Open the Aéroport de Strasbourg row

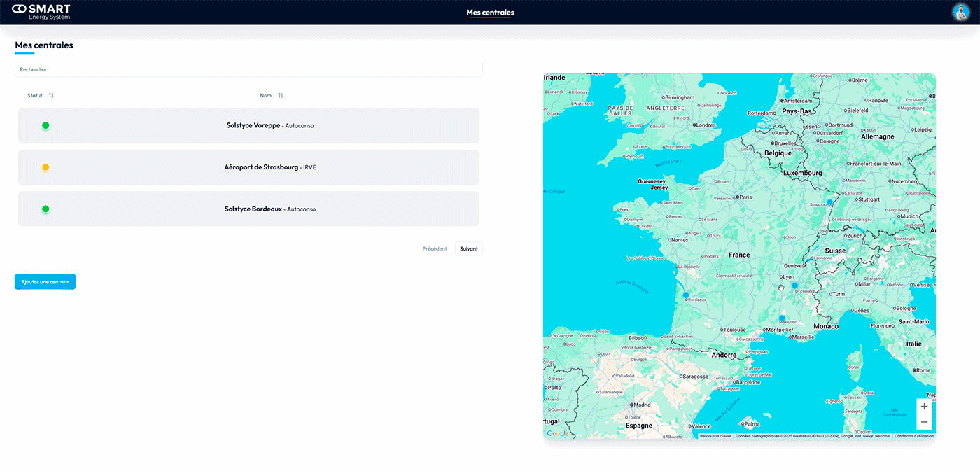[248, 167]
